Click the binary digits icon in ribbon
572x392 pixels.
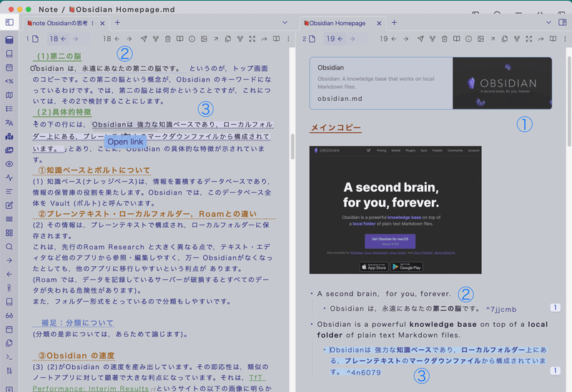click(9, 371)
